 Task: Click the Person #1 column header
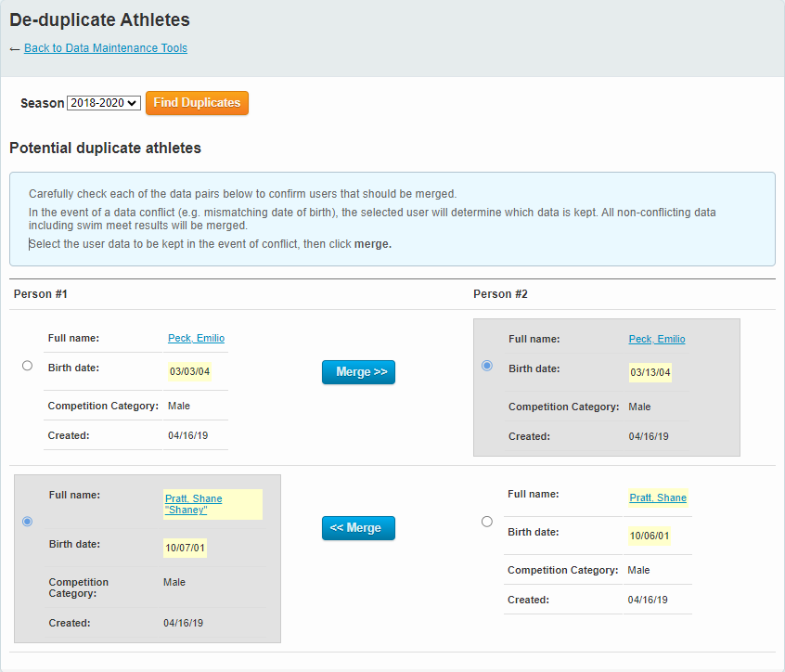coord(40,294)
